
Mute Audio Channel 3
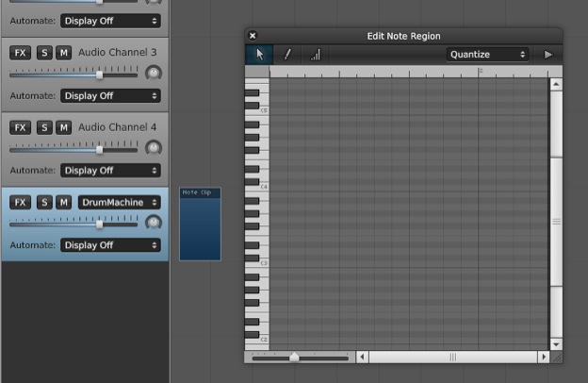coord(64,53)
